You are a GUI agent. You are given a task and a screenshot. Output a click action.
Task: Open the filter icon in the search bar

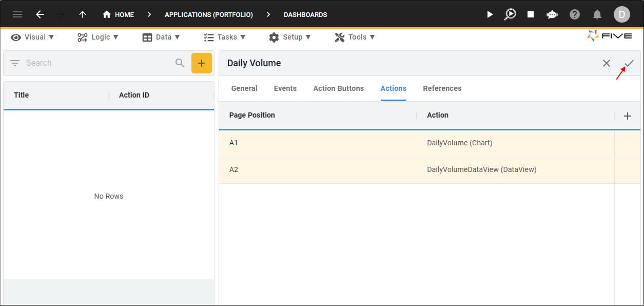click(x=15, y=63)
